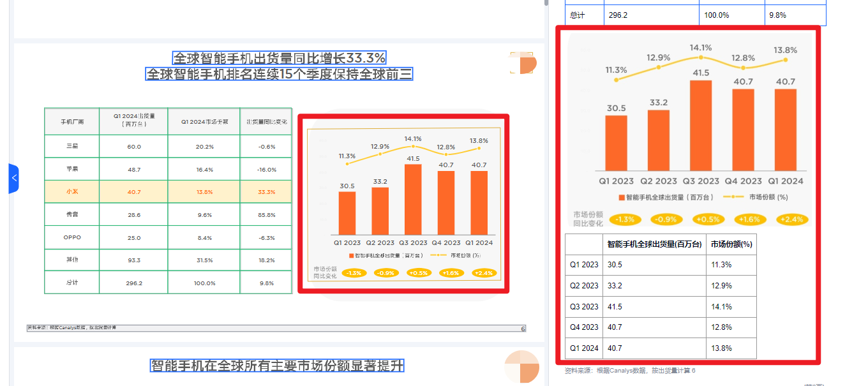Viewport: 868px width, 386px height.
Task: Click 智能手机全球出货量(百万台) header in parsed table
Action: click(654, 244)
